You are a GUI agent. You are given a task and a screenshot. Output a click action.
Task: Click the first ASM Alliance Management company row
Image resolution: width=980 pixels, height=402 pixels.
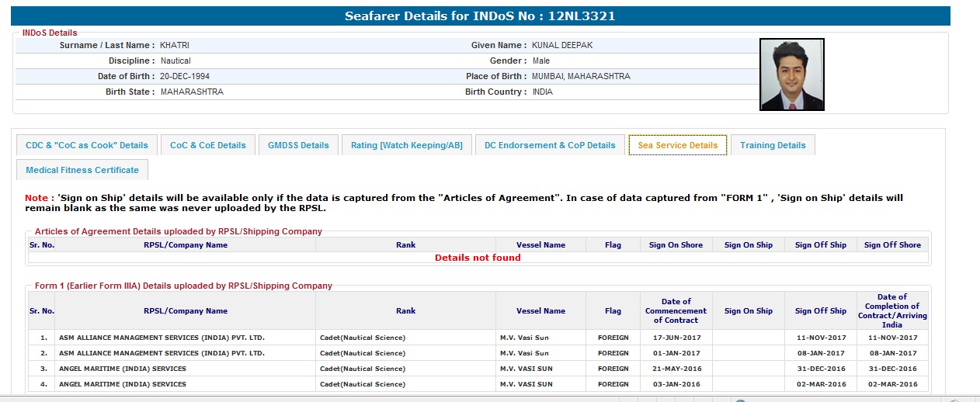point(162,338)
